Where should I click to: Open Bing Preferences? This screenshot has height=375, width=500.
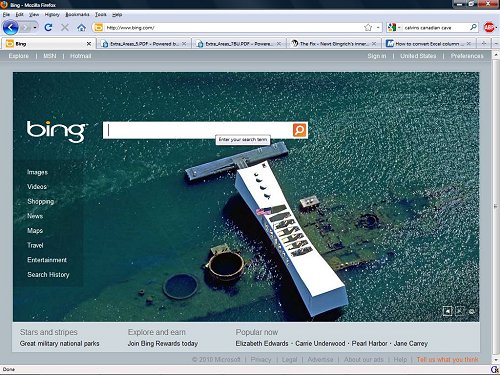[467, 56]
